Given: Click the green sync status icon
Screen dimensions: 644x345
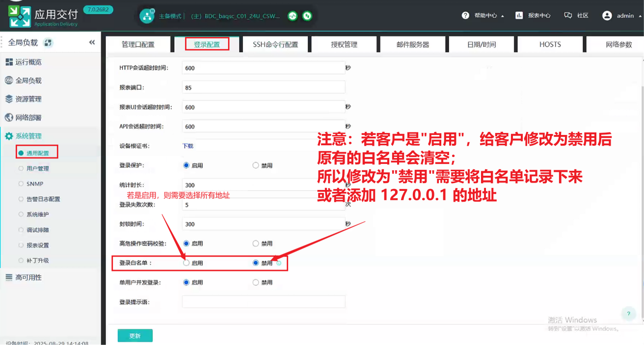Looking at the screenshot, I should pyautogui.click(x=307, y=16).
